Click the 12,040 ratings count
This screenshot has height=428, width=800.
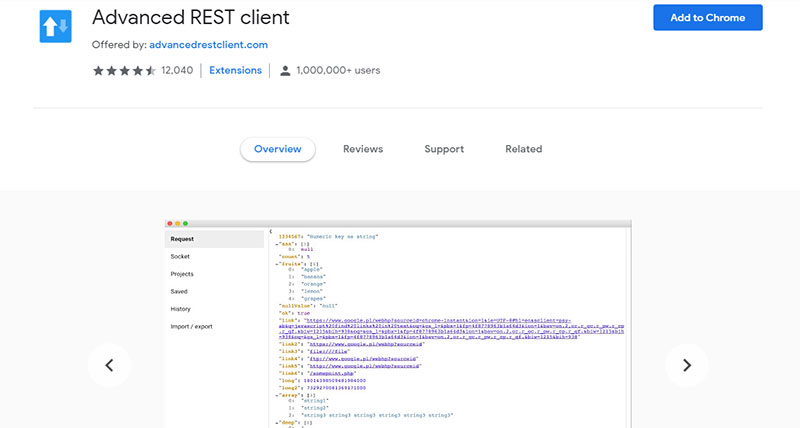point(177,70)
